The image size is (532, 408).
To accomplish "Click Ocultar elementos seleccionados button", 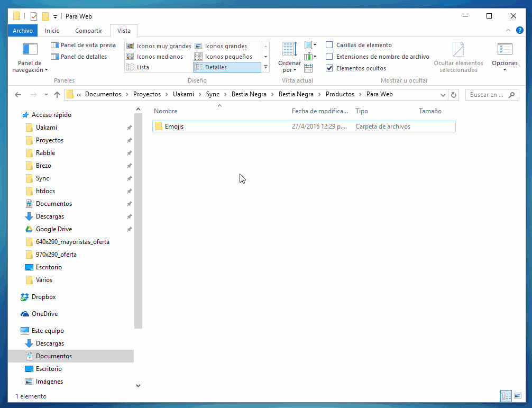I will click(x=458, y=57).
